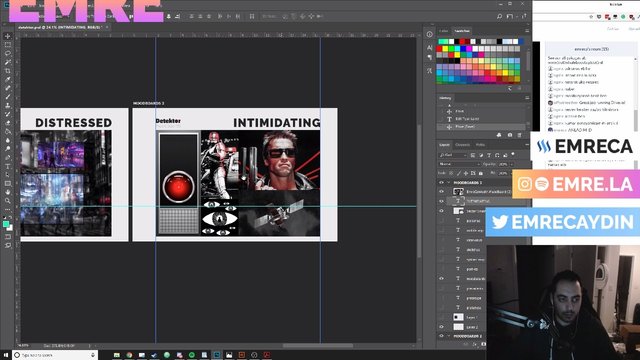Select the Magic Wand tool
The height and width of the screenshot is (360, 640).
[x=8, y=62]
